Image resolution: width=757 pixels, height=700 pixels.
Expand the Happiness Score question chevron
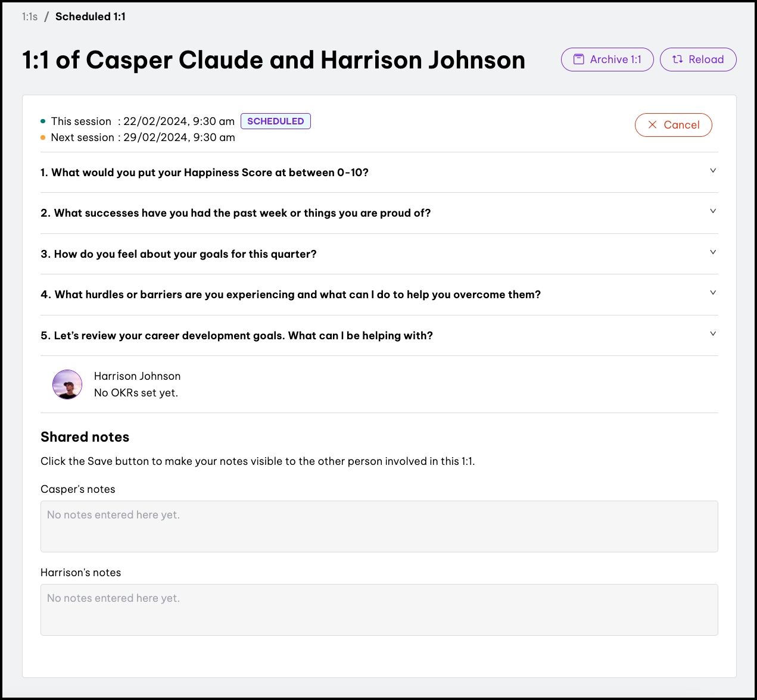pos(712,171)
